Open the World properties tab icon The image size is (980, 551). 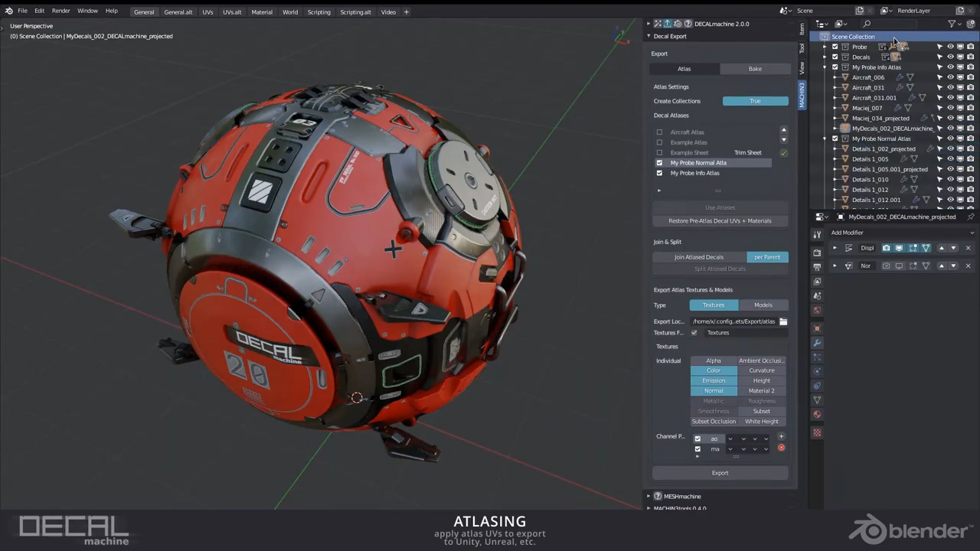pos(817,311)
